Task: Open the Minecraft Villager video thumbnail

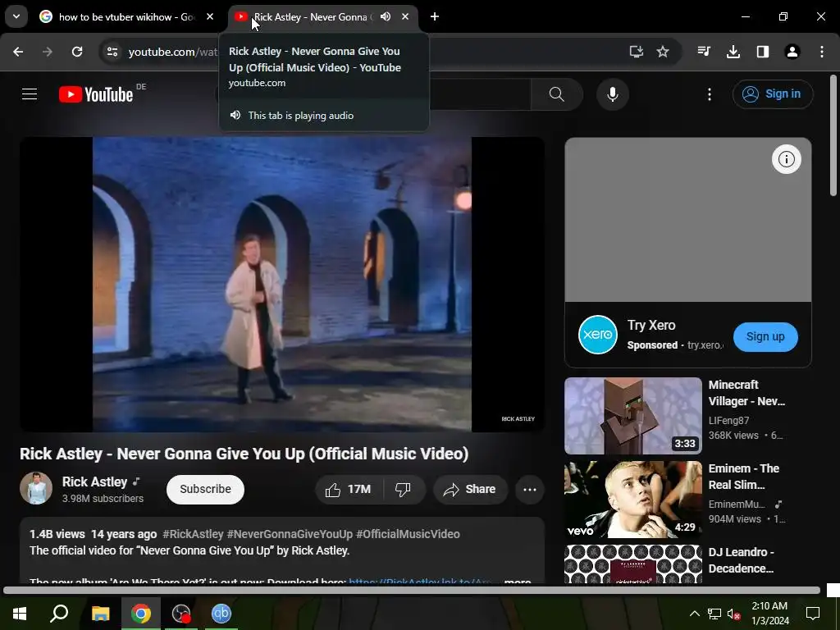Action: point(632,416)
